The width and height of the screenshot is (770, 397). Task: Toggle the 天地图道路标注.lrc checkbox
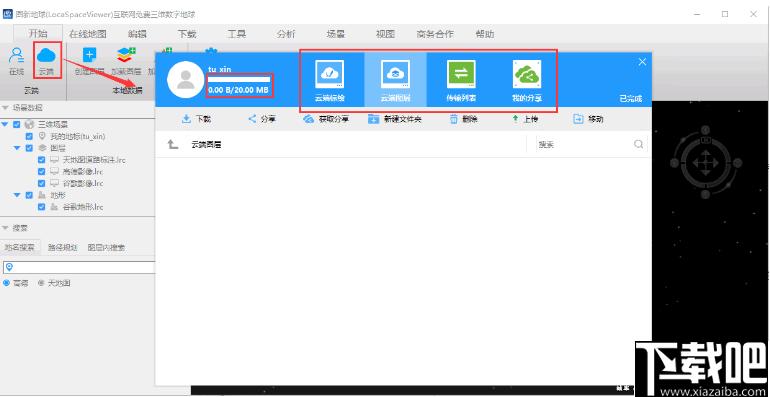coord(41,160)
